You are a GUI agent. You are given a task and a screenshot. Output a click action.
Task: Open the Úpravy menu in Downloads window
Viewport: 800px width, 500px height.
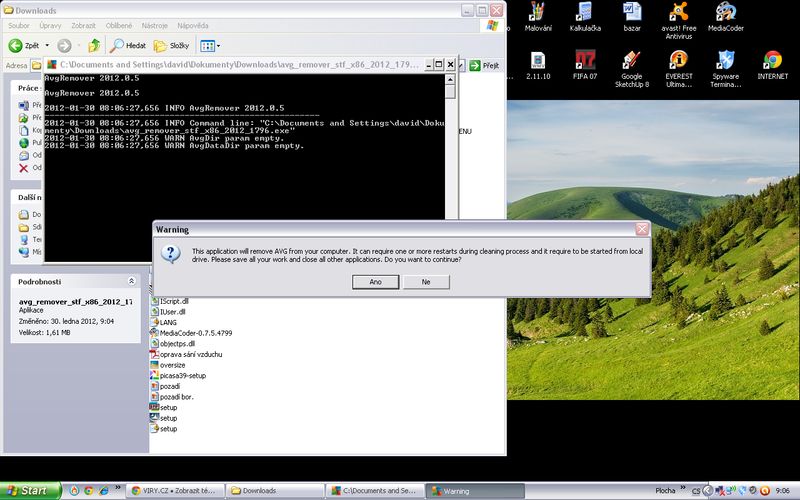click(51, 26)
